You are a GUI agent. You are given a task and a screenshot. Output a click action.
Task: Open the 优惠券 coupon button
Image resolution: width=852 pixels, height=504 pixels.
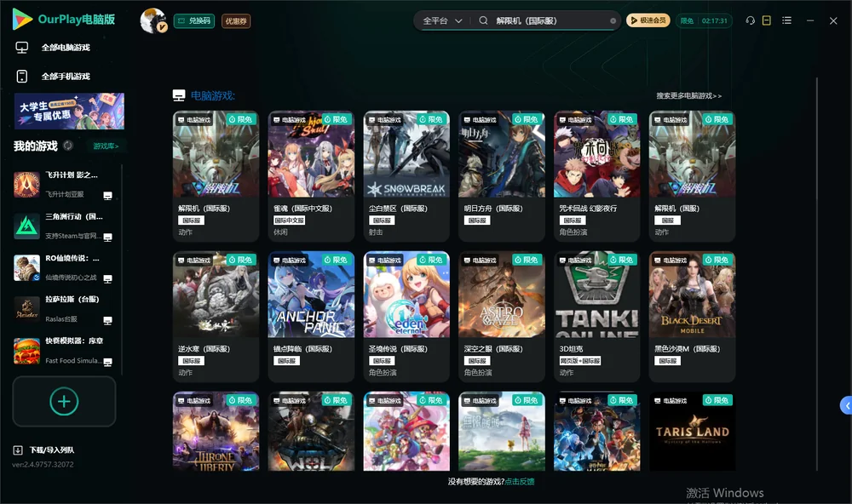[236, 20]
